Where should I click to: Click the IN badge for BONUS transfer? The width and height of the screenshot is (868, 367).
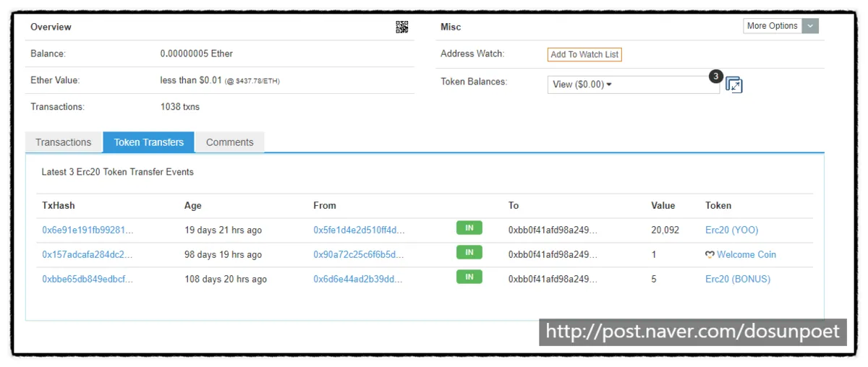click(469, 277)
